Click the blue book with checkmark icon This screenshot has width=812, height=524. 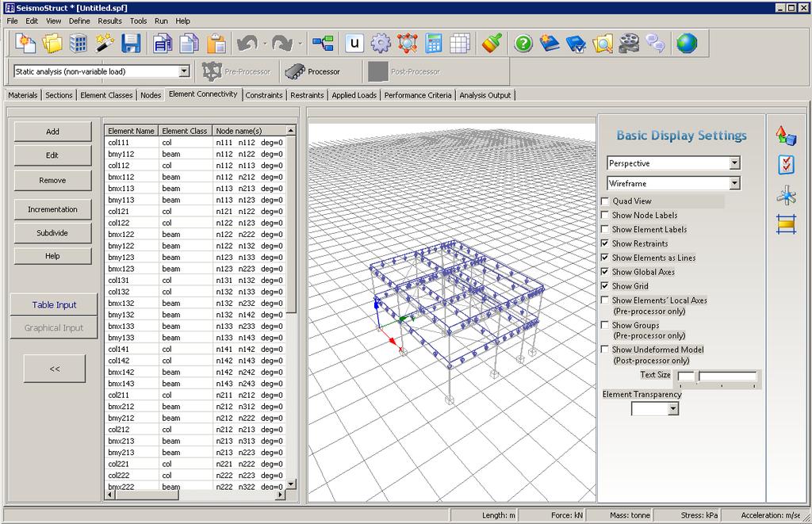point(576,43)
